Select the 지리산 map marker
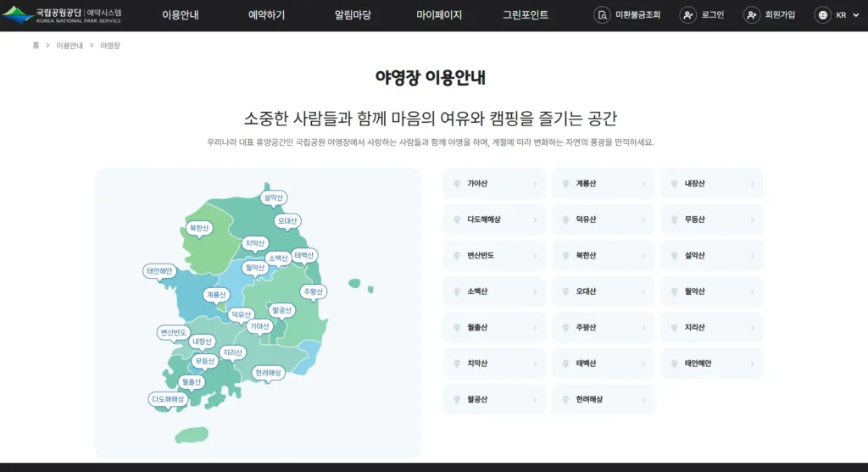 click(x=232, y=353)
